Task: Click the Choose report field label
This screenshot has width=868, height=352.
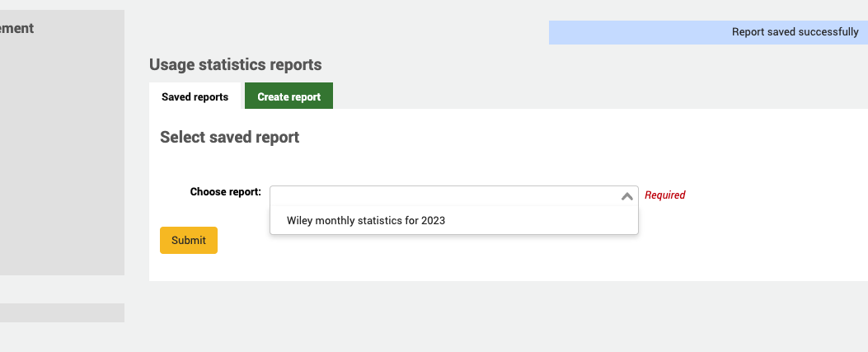Action: [x=225, y=192]
